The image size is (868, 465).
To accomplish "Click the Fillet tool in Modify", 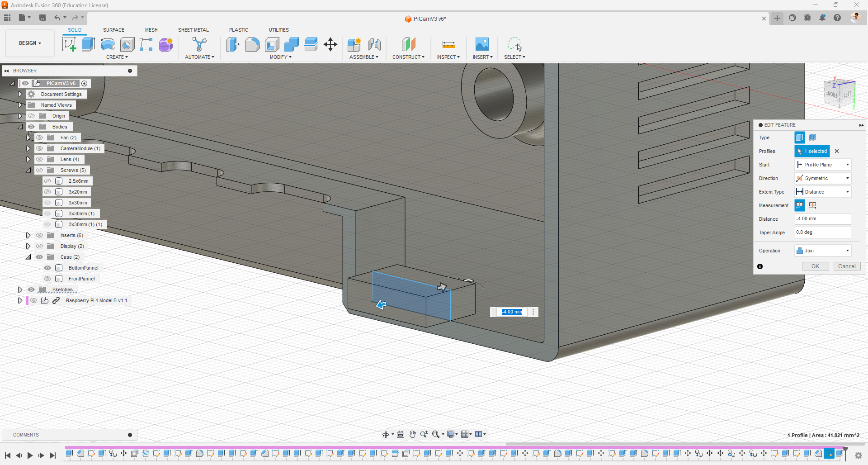I will [x=252, y=44].
